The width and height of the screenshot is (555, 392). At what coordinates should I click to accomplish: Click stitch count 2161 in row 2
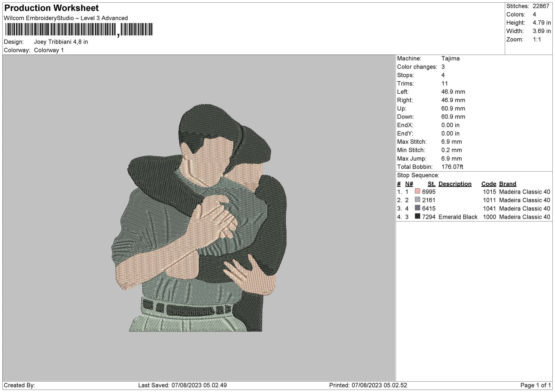(x=429, y=200)
